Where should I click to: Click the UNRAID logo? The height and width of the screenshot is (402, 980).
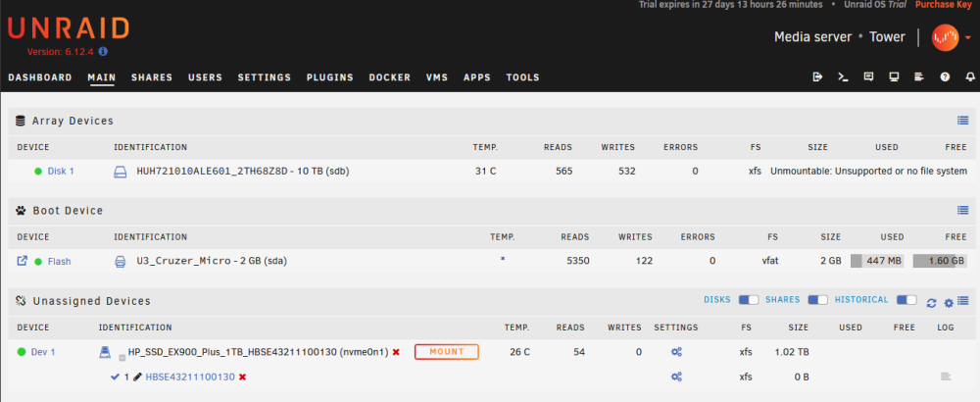pyautogui.click(x=69, y=28)
